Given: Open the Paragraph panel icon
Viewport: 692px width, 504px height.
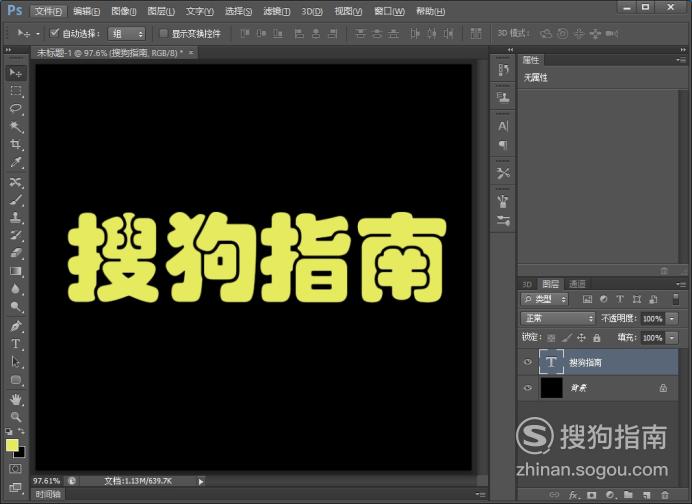Looking at the screenshot, I should coord(503,145).
